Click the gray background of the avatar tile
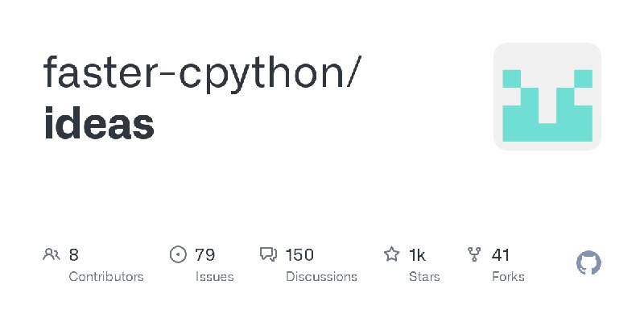 point(547,56)
